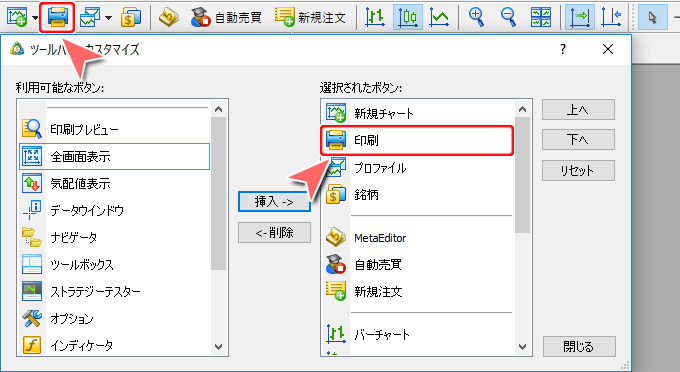Select プロファイル in selected buttons
The height and width of the screenshot is (372, 680).
[418, 168]
